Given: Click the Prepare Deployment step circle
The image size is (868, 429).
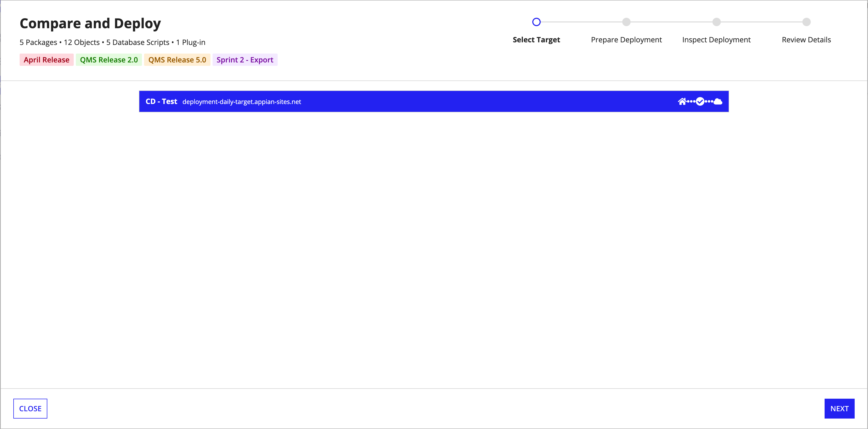Looking at the screenshot, I should coord(626,22).
